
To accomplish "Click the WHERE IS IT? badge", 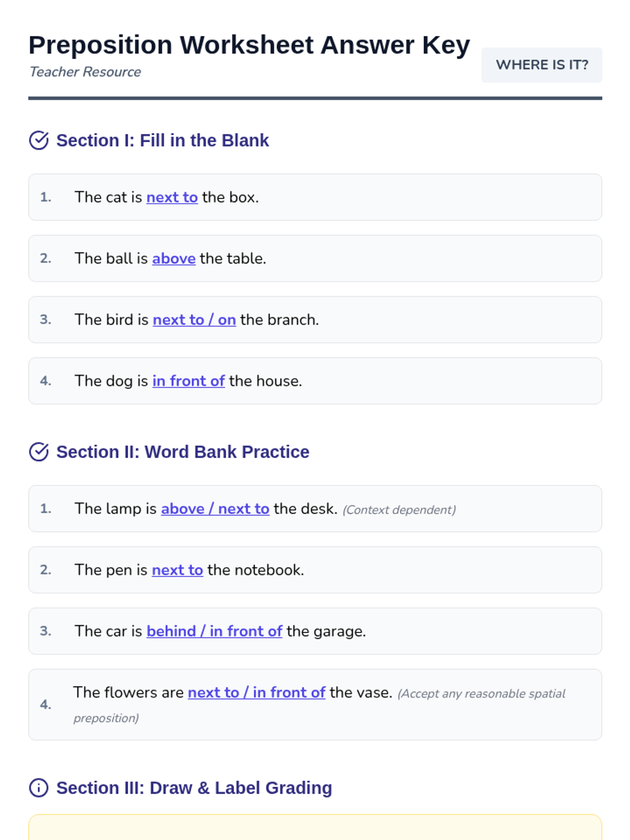I will (x=541, y=65).
